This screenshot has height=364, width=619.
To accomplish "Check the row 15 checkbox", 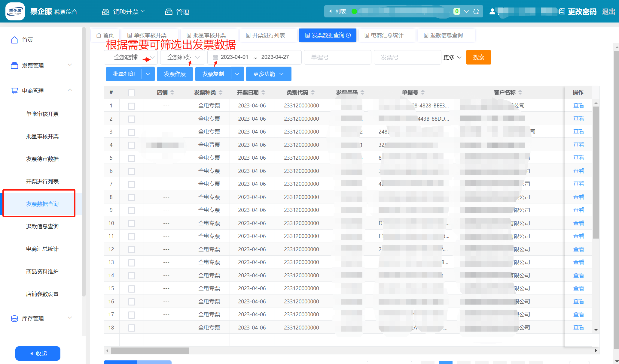I will tap(131, 289).
